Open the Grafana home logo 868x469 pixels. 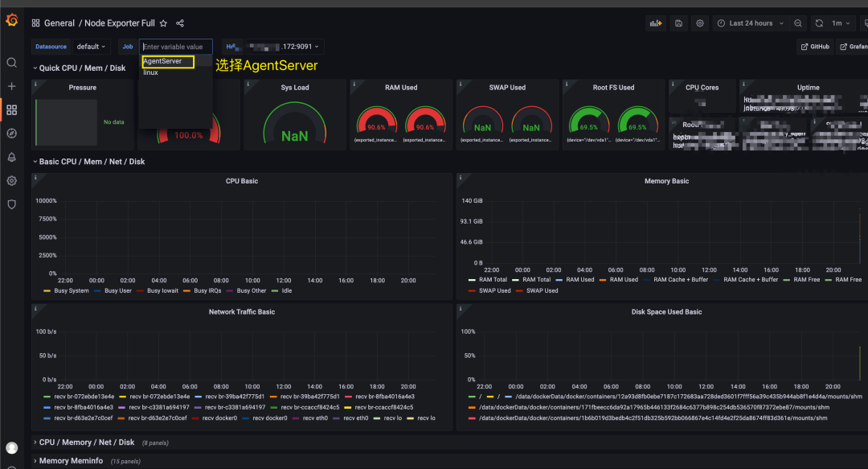[11, 20]
